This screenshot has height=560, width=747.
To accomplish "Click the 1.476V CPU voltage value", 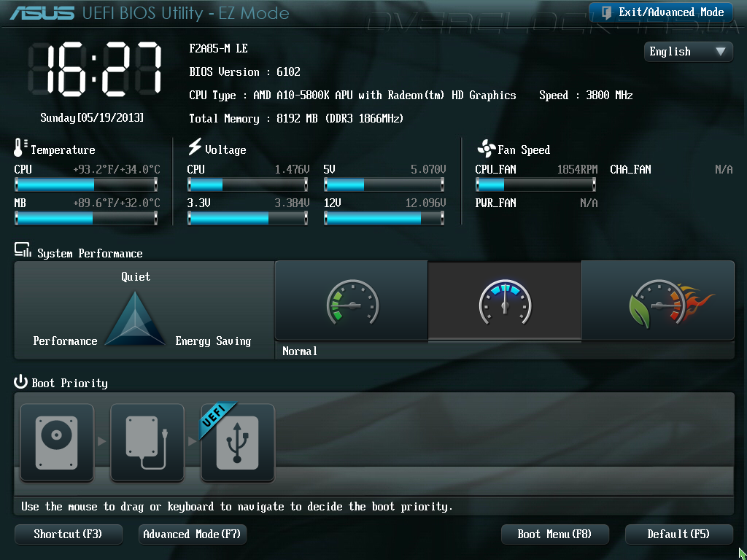I will coord(292,169).
